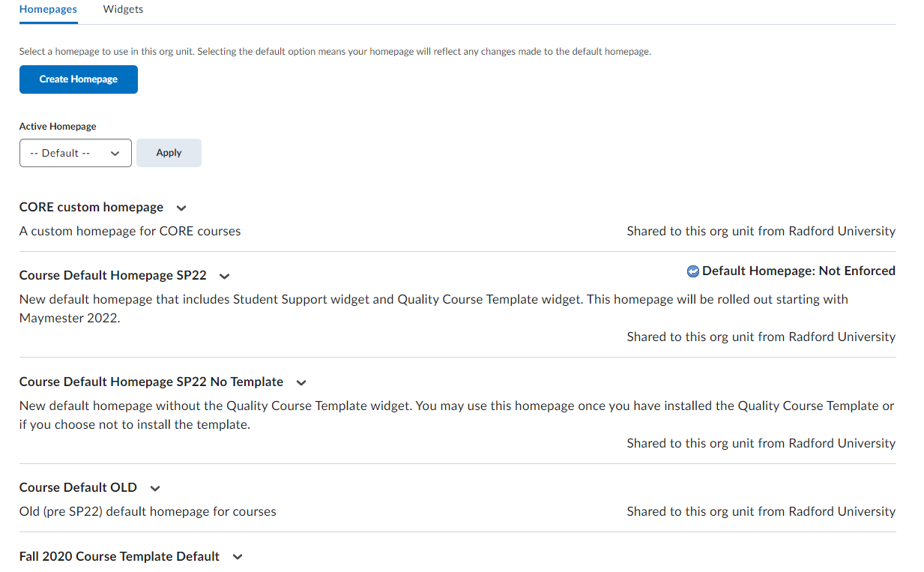
Task: Open Course Default Homepage SP22 No Template menu
Action: point(301,382)
